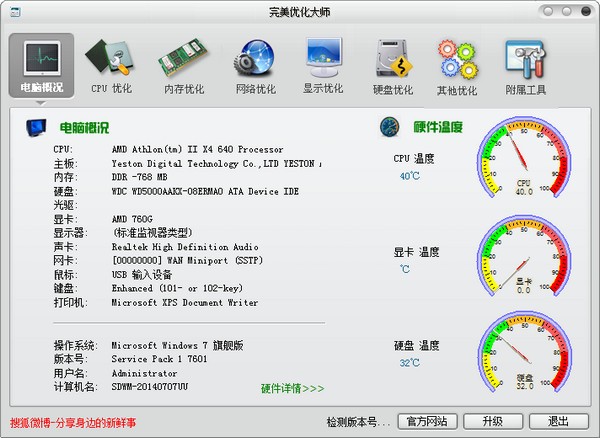The image size is (600, 438).
Task: Open 硬盘优化 disk optimization
Action: point(393,67)
